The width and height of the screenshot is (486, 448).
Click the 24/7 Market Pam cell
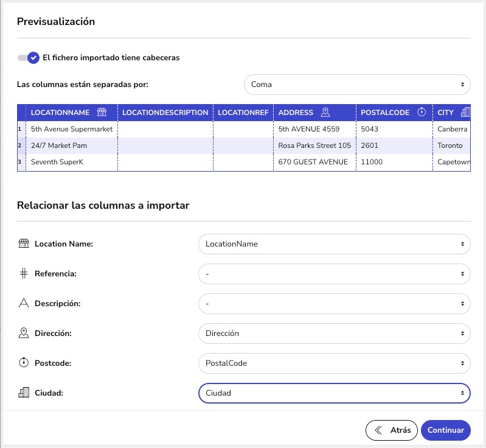(x=72, y=145)
